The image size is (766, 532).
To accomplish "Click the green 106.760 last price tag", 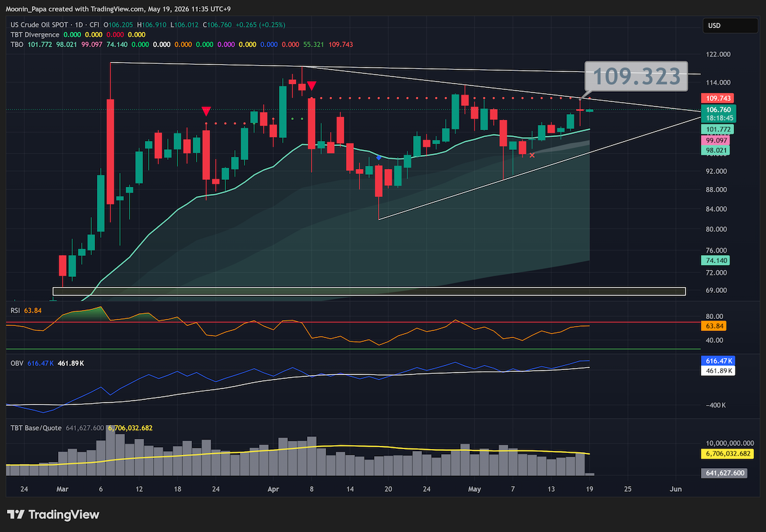I will pos(719,110).
